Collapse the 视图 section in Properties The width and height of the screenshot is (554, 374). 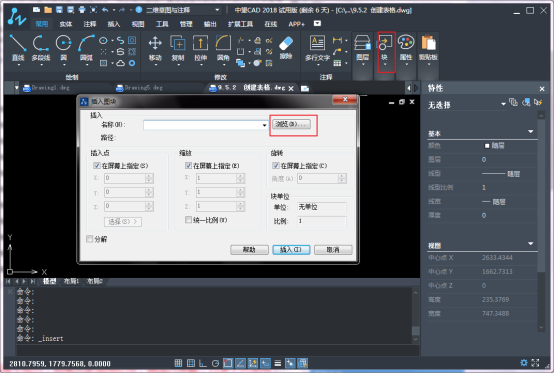[531, 244]
